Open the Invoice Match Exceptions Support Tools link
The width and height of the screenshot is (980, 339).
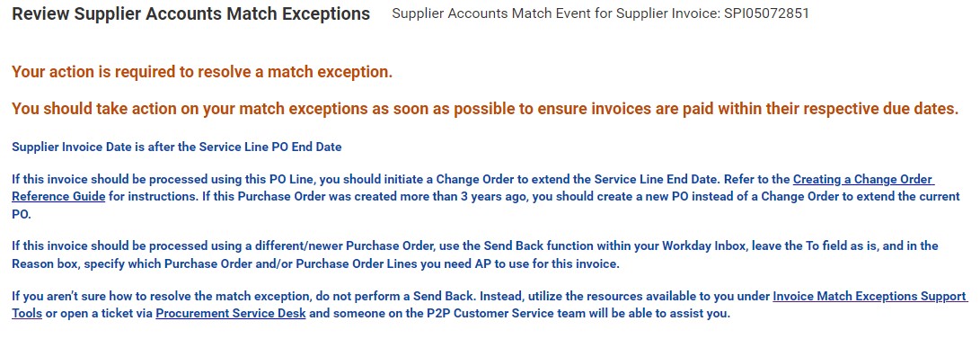click(870, 297)
